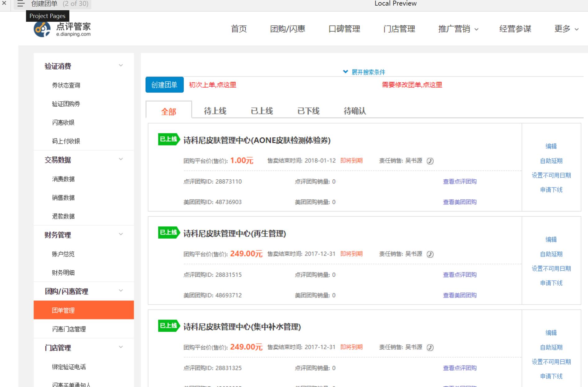
Task: Collapse the 财务管理 sidebar section chevron
Action: pos(121,234)
